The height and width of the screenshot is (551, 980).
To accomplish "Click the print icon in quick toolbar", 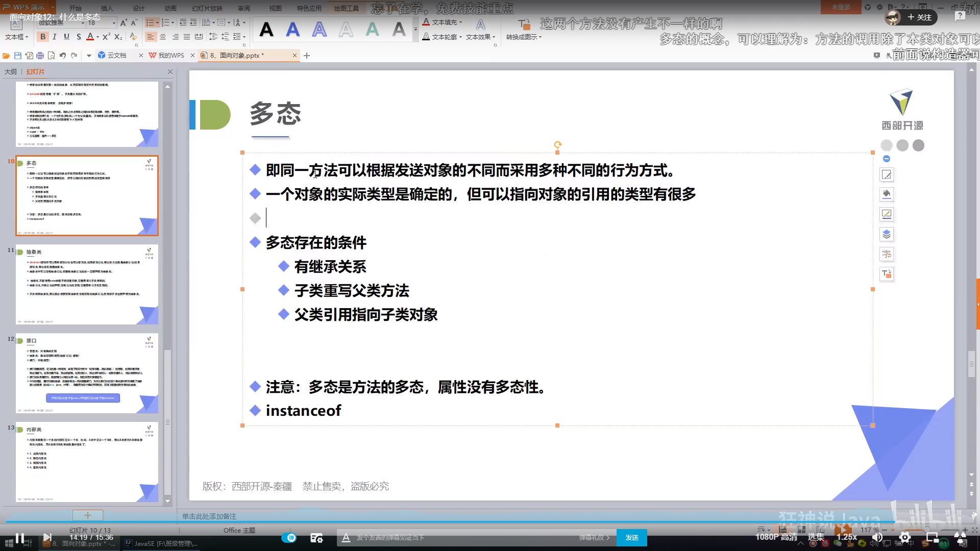I will [40, 56].
